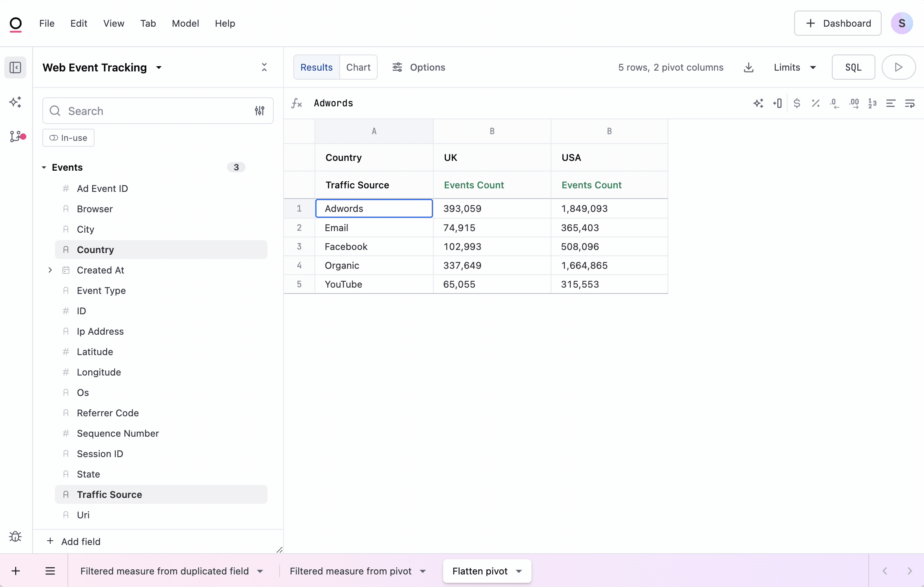The width and height of the screenshot is (924, 587).
Task: Toggle the In-use fields filter
Action: click(x=68, y=138)
